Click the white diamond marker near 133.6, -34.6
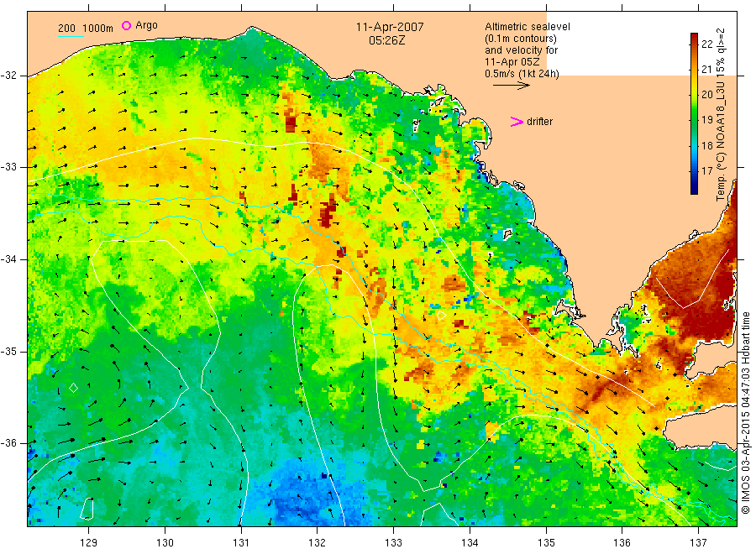Screen dimensions: 756x554 pos(442,316)
